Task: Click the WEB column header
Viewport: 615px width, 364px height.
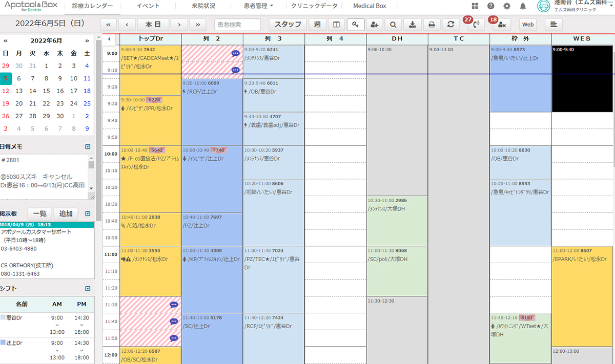Action: [582, 39]
